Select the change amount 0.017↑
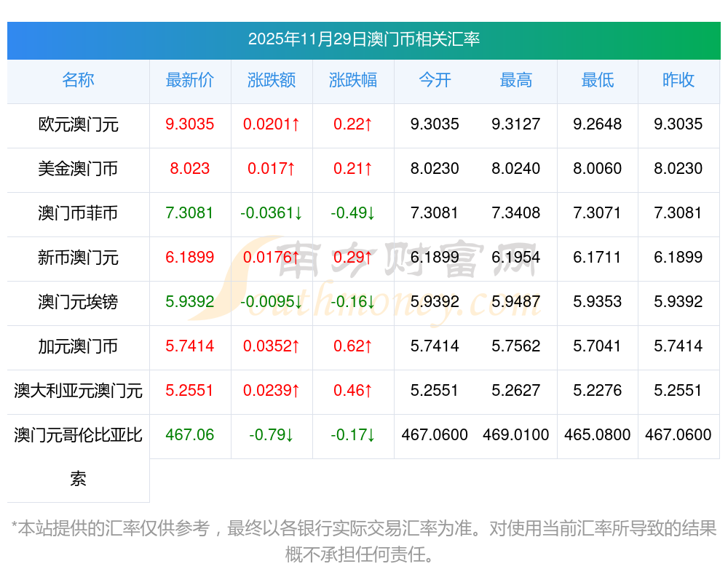Viewport: 728px width, 577px height. [x=271, y=168]
